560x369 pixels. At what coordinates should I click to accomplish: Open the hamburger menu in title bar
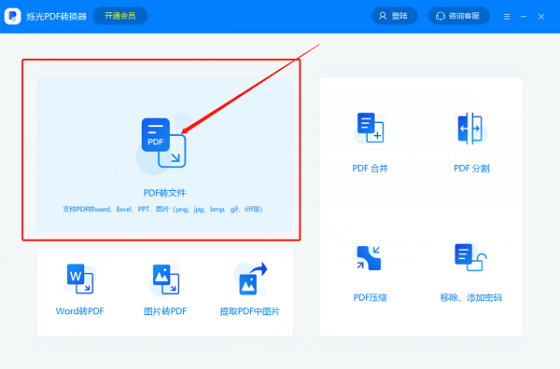coord(507,16)
